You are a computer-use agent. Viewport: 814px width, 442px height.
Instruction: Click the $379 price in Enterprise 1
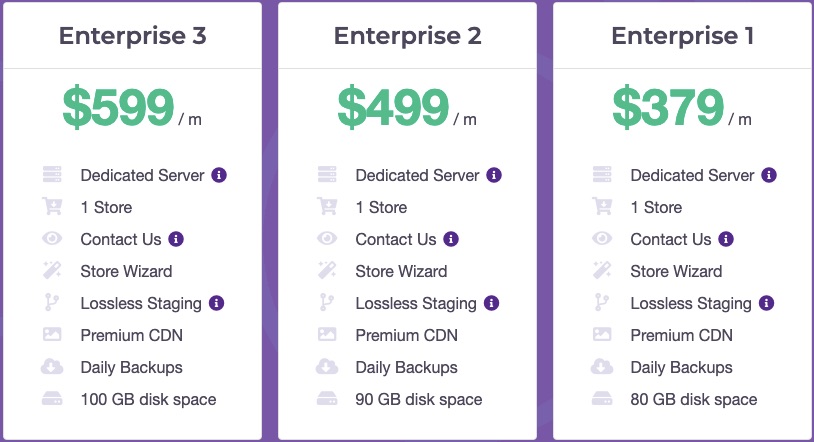[x=668, y=106]
